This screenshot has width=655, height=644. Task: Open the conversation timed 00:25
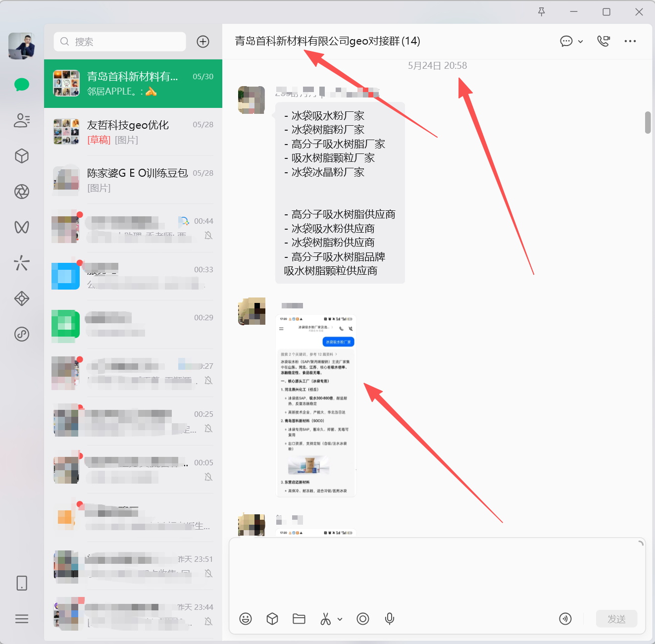tap(133, 421)
